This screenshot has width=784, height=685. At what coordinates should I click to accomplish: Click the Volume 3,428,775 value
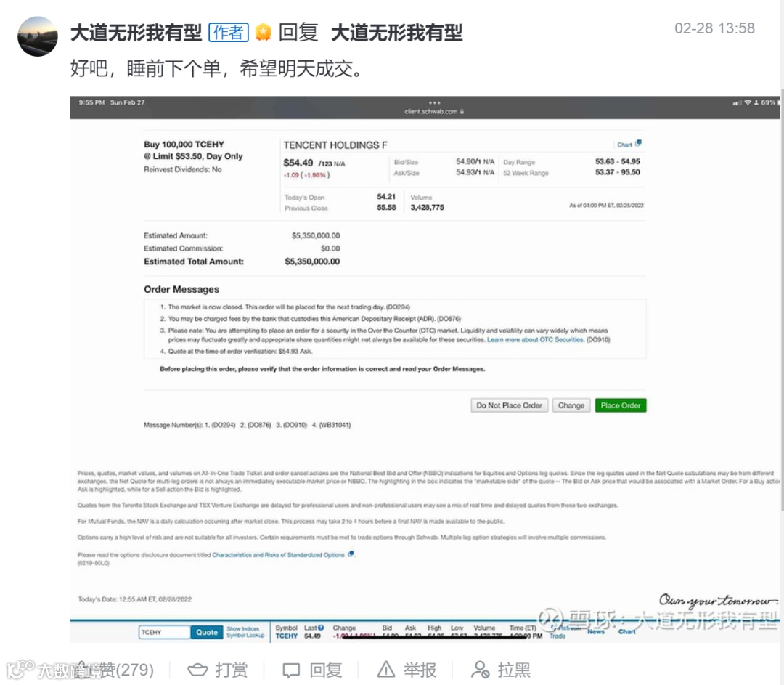tap(427, 208)
